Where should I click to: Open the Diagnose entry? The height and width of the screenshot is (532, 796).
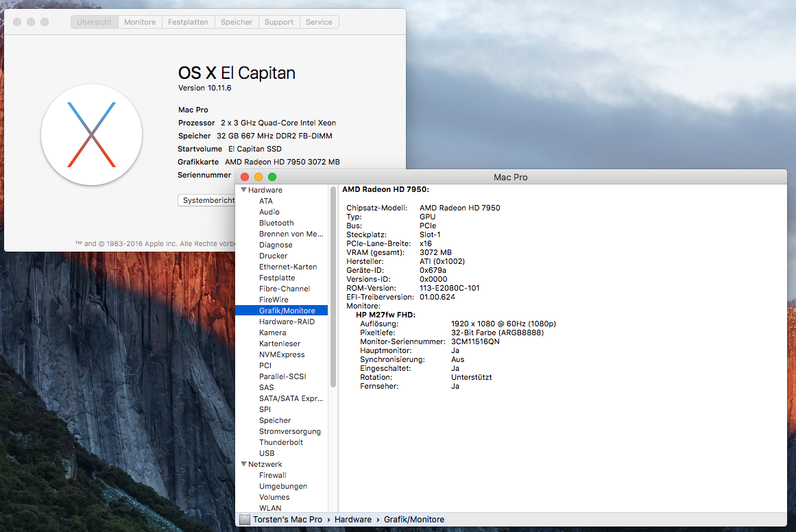tap(276, 245)
